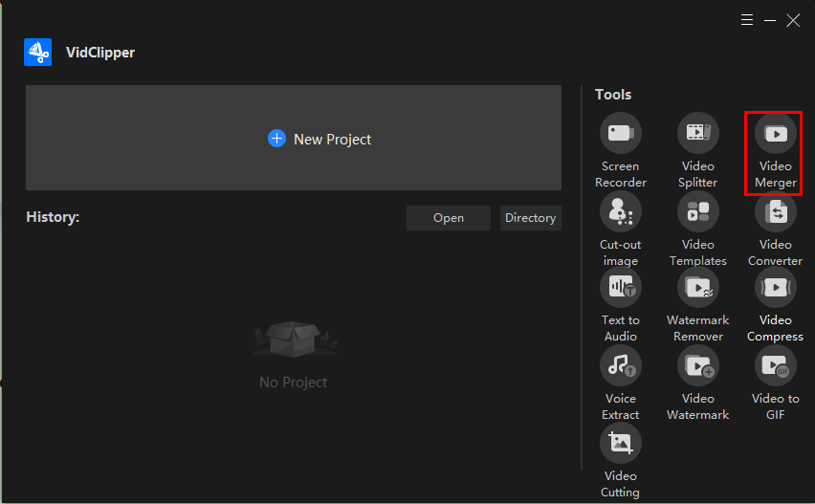The width and height of the screenshot is (815, 504).
Task: Launch the Video Splitter tool
Action: (x=697, y=134)
